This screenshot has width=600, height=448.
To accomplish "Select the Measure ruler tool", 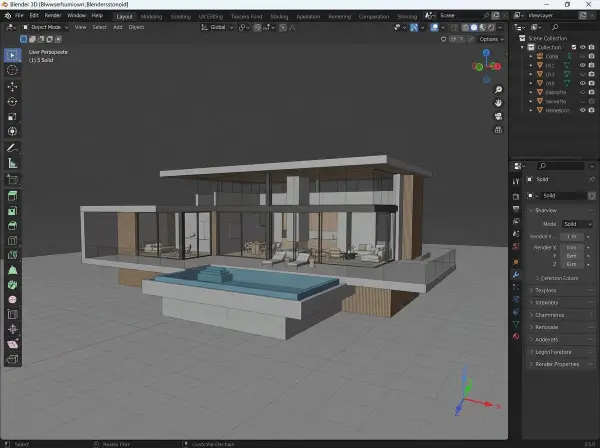I will (12, 163).
